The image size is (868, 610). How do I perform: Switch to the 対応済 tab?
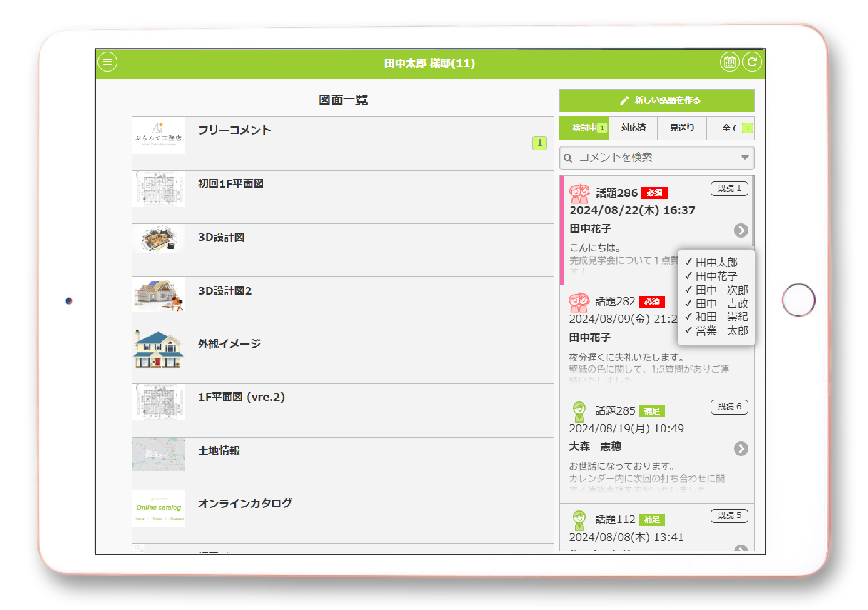tap(633, 128)
